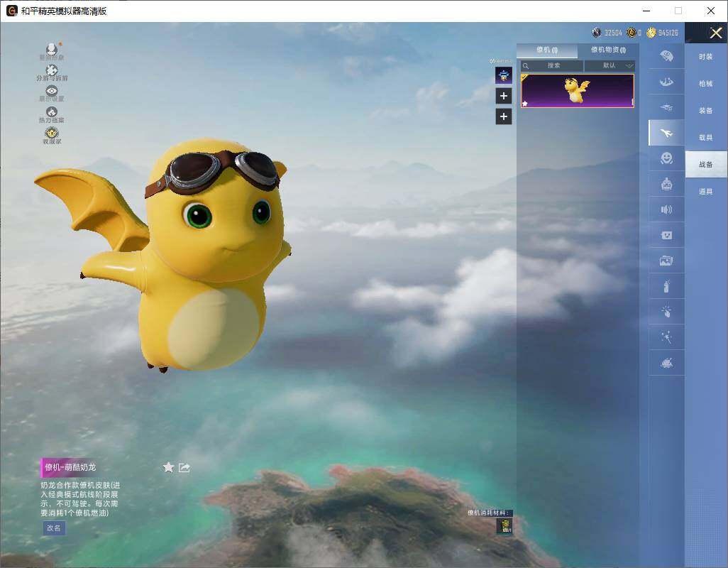728x568 pixels.
Task: Open the 收藏家 collector badge icon
Action: [x=52, y=133]
